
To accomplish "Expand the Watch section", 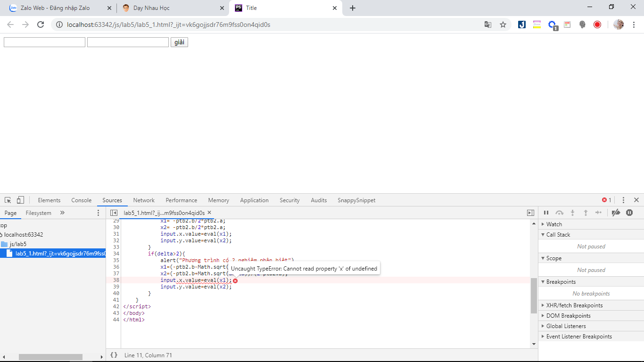I will click(554, 224).
